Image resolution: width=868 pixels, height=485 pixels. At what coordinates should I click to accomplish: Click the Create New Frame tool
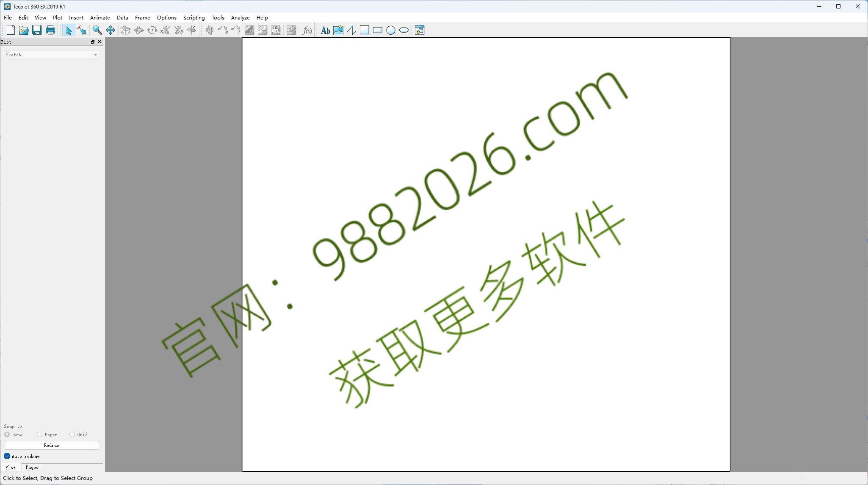[420, 30]
